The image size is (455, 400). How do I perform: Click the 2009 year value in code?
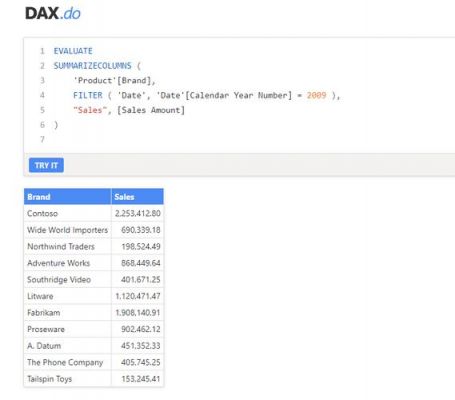(x=316, y=95)
